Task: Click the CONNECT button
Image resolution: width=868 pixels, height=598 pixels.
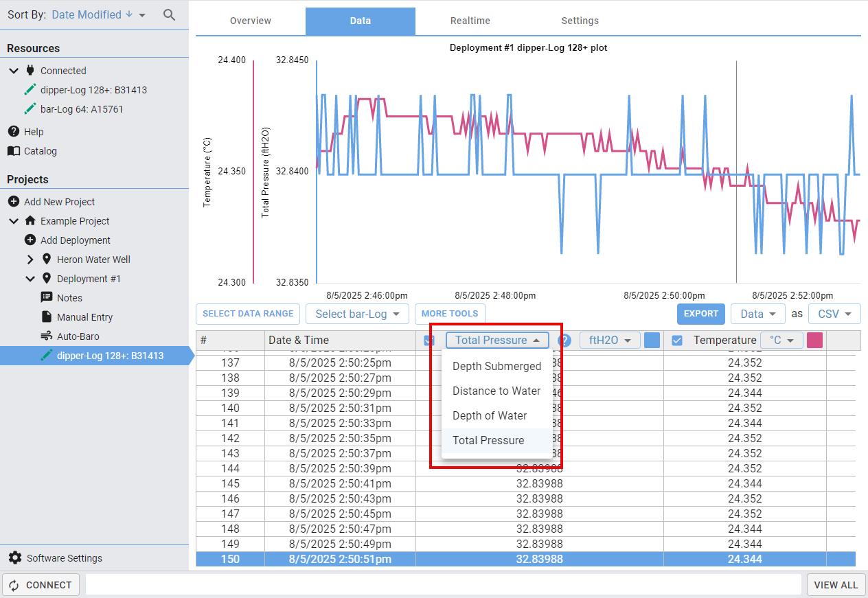Action: pos(41,585)
